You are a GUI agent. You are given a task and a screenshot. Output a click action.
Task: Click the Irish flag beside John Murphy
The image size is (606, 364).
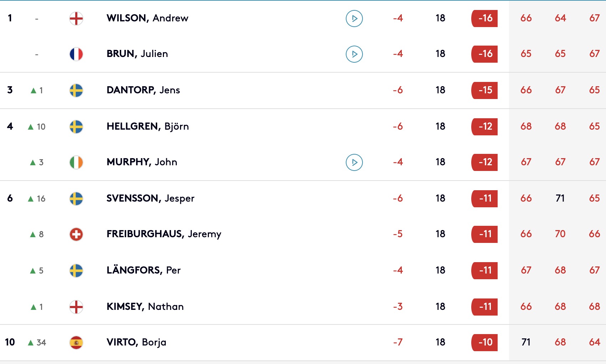coord(76,162)
